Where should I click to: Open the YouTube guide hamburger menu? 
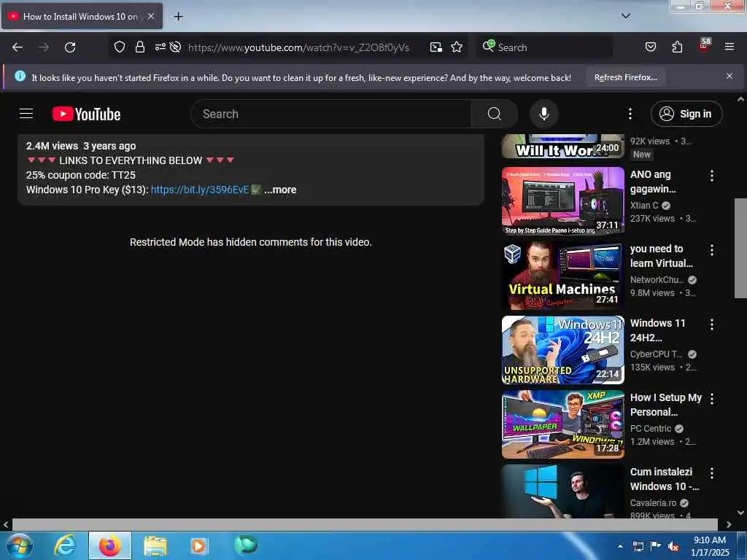coord(26,114)
